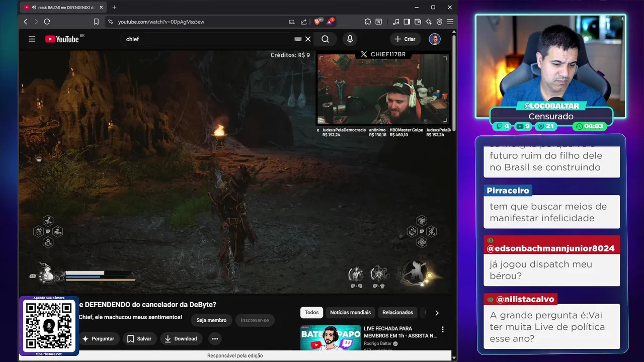The width and height of the screenshot is (644, 362).
Task: Open the cast/install icon in address bar
Action: (291, 22)
